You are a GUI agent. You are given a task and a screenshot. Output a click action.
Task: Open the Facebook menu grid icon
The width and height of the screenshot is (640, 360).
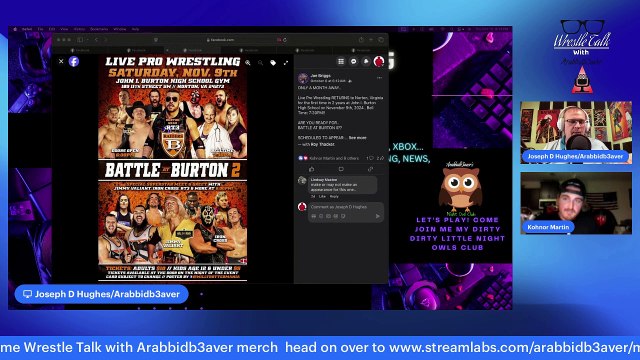(341, 61)
